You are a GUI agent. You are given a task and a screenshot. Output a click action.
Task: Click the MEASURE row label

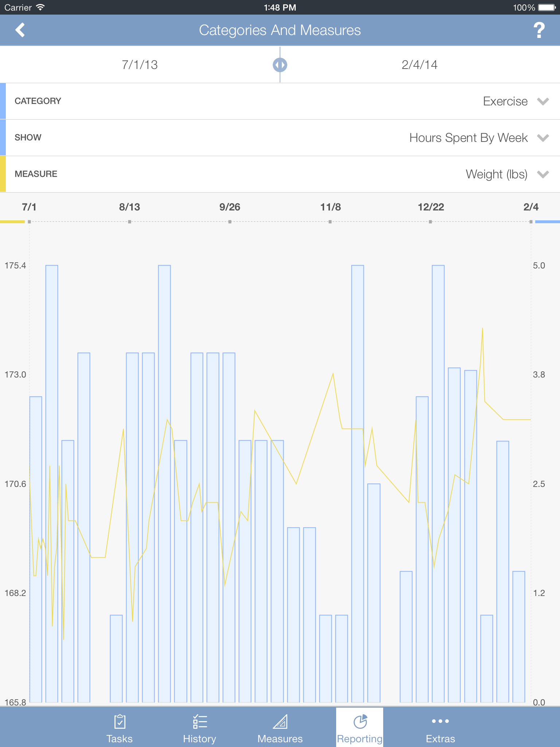[36, 174]
